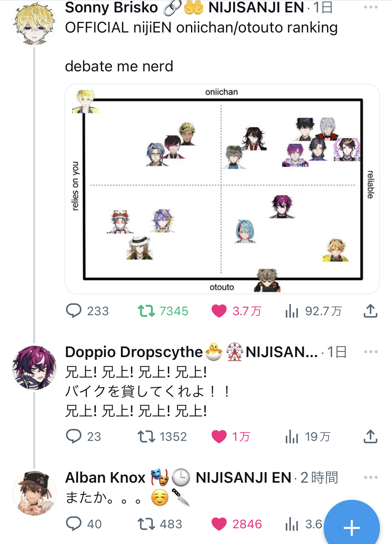Open more menu on Doppio's tweet
This screenshot has width=392, height=544.
point(371,352)
